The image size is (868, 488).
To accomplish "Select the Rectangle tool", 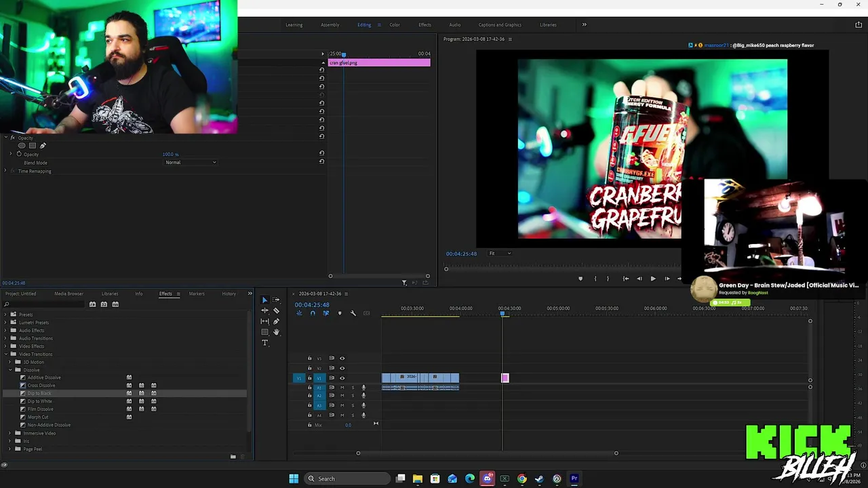I will 264,332.
